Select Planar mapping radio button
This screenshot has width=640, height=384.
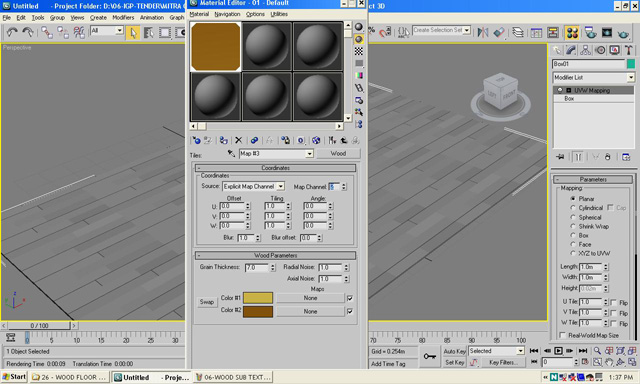click(x=573, y=199)
